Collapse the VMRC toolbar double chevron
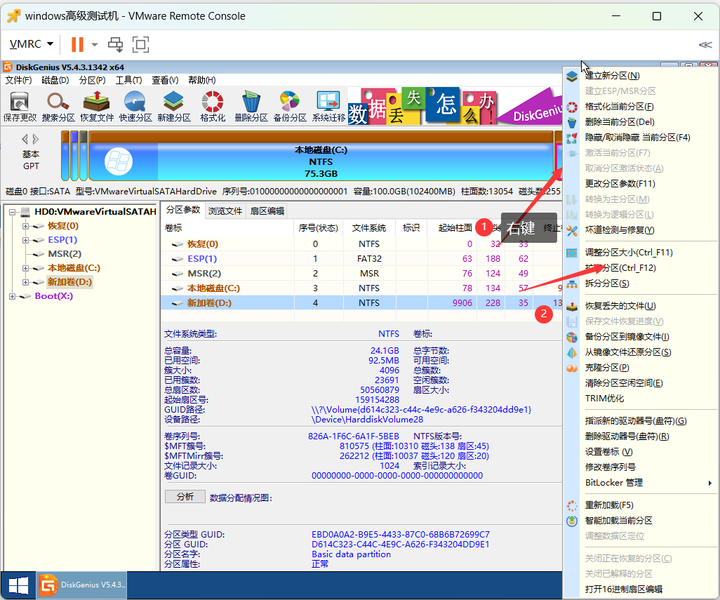This screenshot has width=720, height=600. point(705,45)
